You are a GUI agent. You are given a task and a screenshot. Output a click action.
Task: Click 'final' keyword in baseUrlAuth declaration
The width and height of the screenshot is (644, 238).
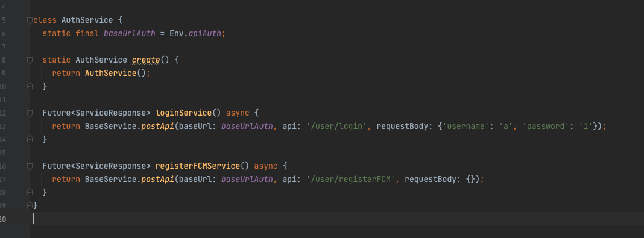tap(87, 33)
